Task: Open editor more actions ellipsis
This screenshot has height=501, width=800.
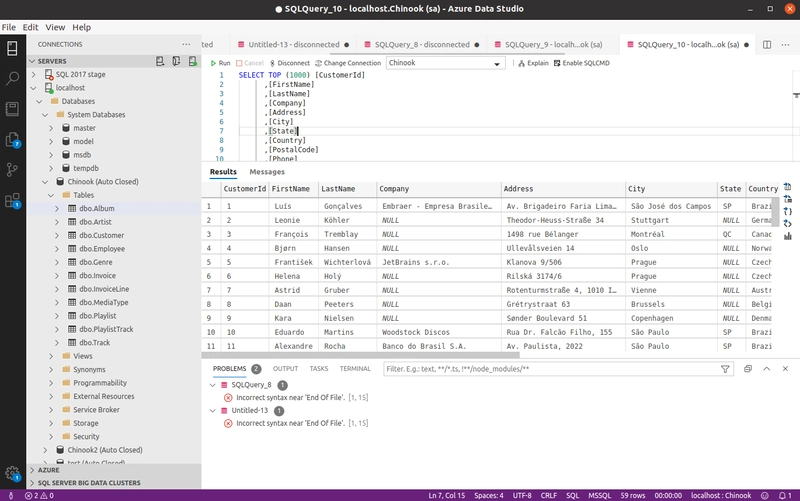Action: 785,44
